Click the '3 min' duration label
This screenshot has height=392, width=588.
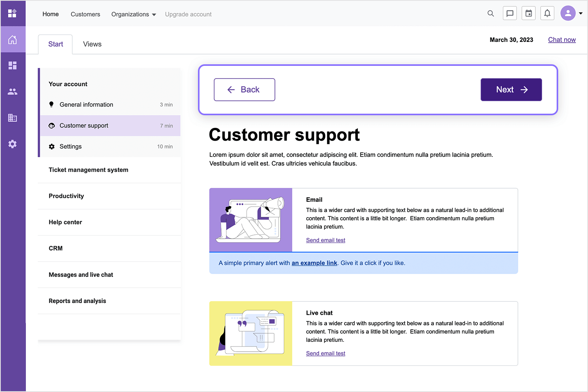pos(166,105)
